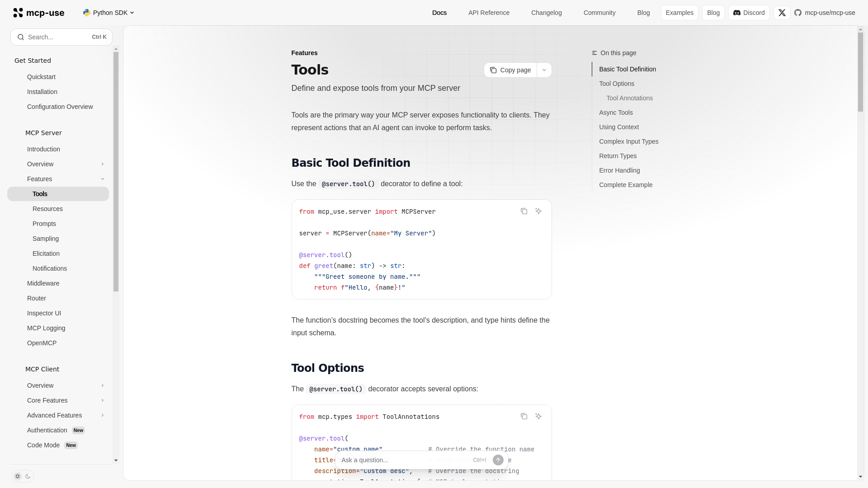Collapse the Features section chevron
The image size is (868, 488).
pyautogui.click(x=103, y=179)
